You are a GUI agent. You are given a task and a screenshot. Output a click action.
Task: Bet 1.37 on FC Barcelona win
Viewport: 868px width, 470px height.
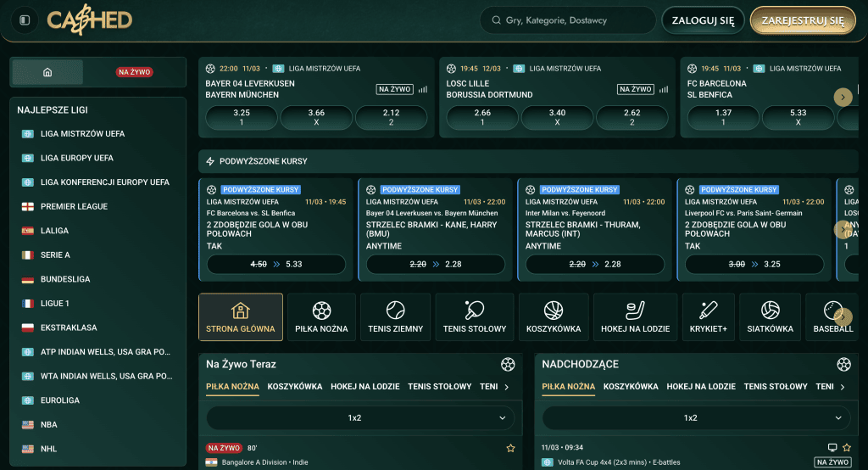click(x=723, y=117)
